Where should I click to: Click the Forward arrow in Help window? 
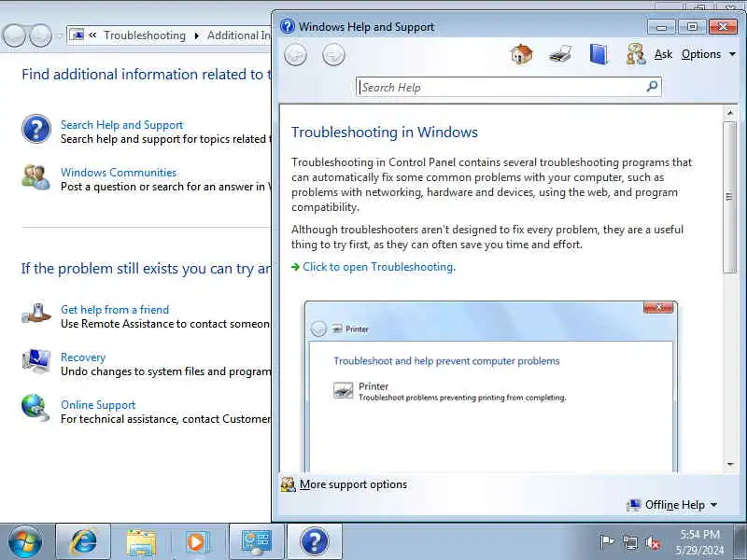[333, 55]
